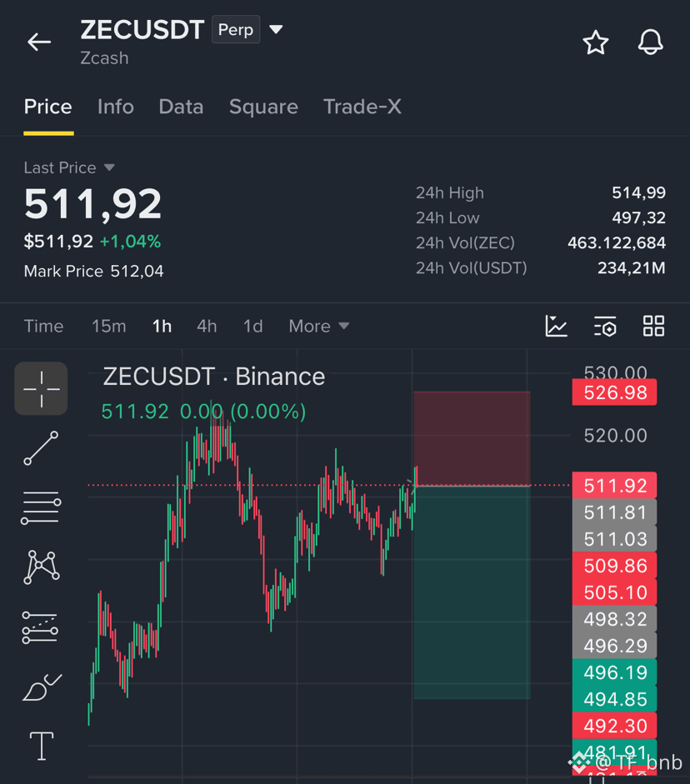Click the 494.85 green price label
The height and width of the screenshot is (784, 690).
pos(614,699)
